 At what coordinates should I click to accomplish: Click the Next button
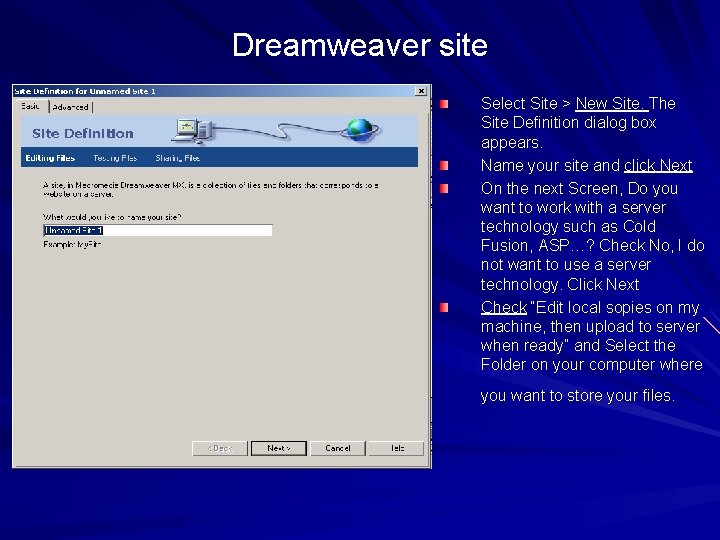click(x=279, y=448)
